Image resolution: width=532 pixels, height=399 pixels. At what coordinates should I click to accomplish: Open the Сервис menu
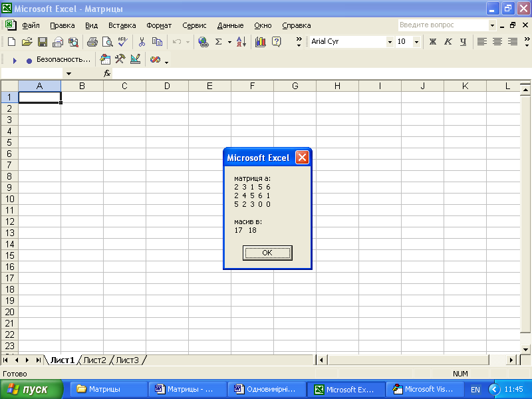coord(194,25)
